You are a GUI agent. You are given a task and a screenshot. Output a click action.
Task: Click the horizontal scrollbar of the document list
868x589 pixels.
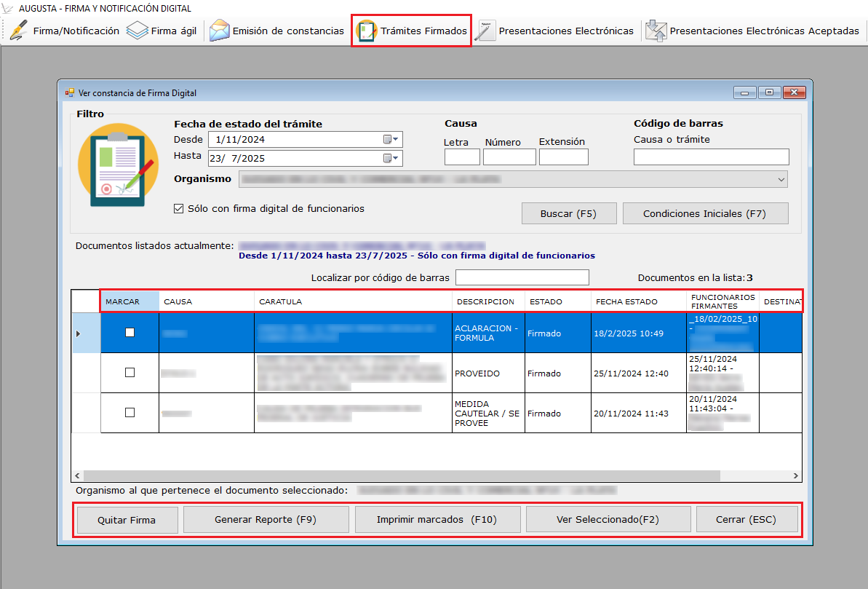click(400, 475)
